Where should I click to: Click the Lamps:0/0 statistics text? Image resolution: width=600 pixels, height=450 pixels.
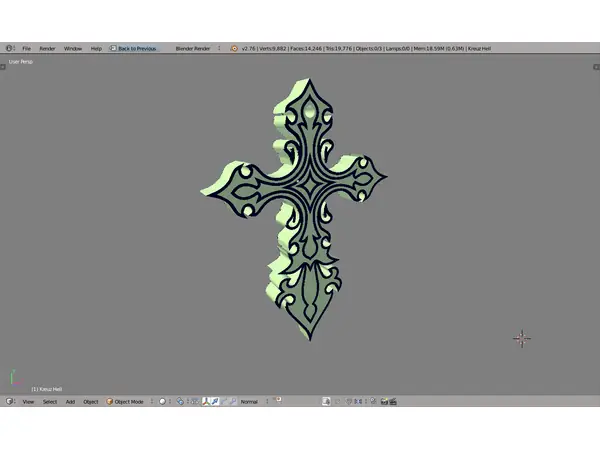click(398, 49)
